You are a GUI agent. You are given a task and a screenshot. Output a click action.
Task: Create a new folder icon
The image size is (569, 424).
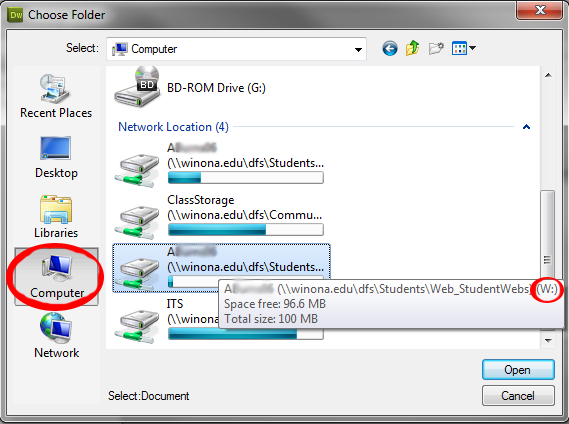point(436,48)
